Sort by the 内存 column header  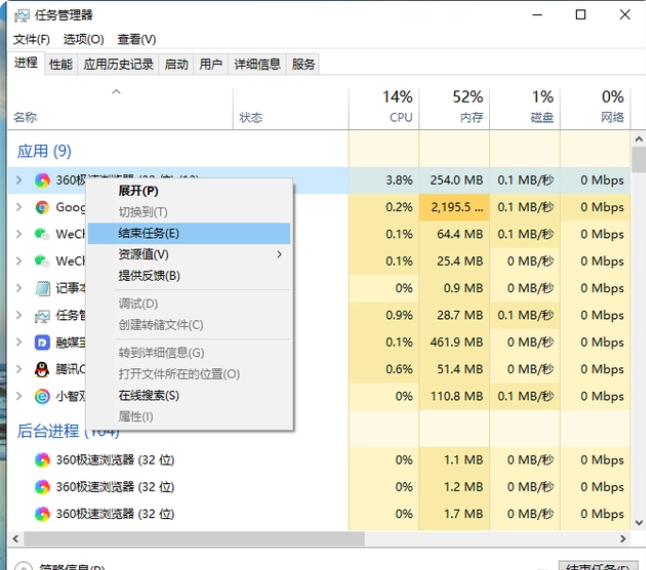tap(454, 108)
